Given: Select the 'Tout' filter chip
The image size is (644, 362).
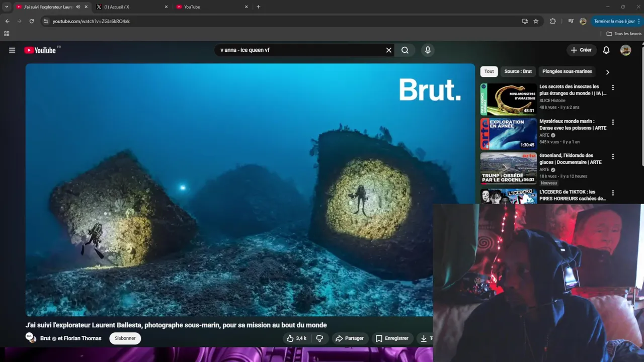Looking at the screenshot, I should pyautogui.click(x=489, y=71).
